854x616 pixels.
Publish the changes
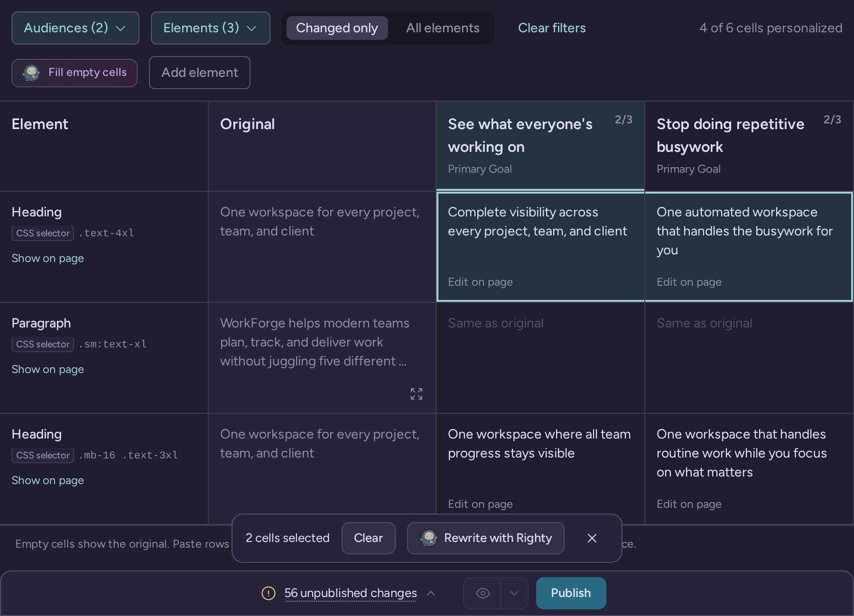pyautogui.click(x=571, y=593)
